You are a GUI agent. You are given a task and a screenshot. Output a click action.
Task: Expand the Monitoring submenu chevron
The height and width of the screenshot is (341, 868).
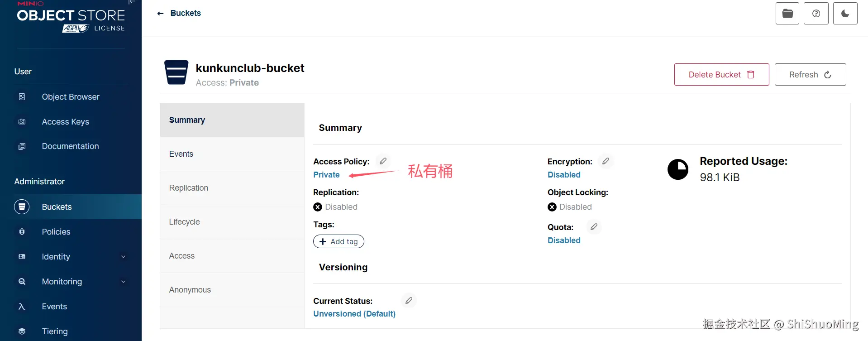(x=123, y=282)
